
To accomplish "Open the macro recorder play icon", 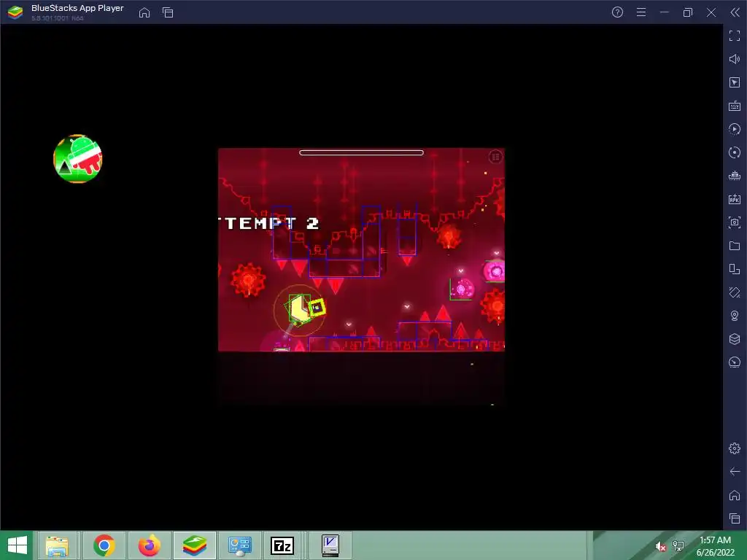I will [735, 129].
